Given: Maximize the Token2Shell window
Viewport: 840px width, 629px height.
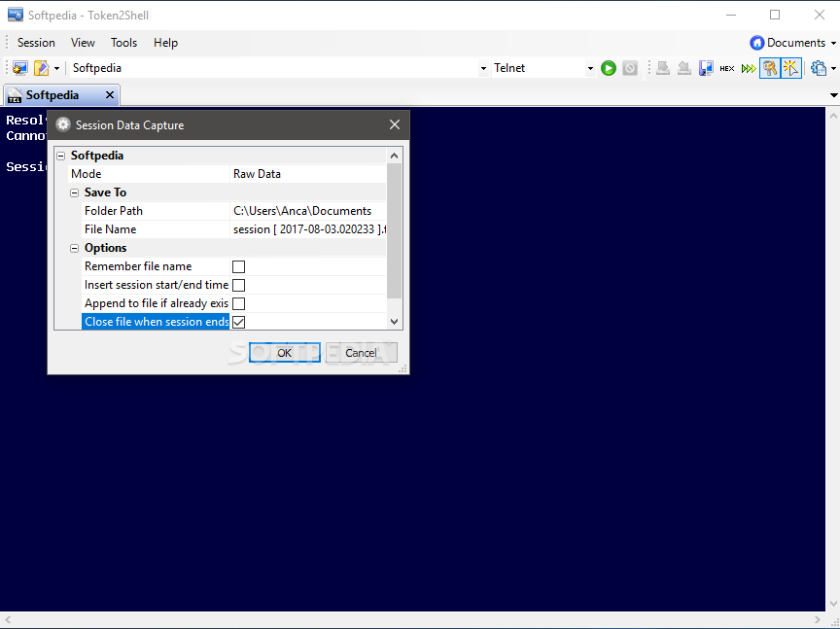Looking at the screenshot, I should coord(775,15).
